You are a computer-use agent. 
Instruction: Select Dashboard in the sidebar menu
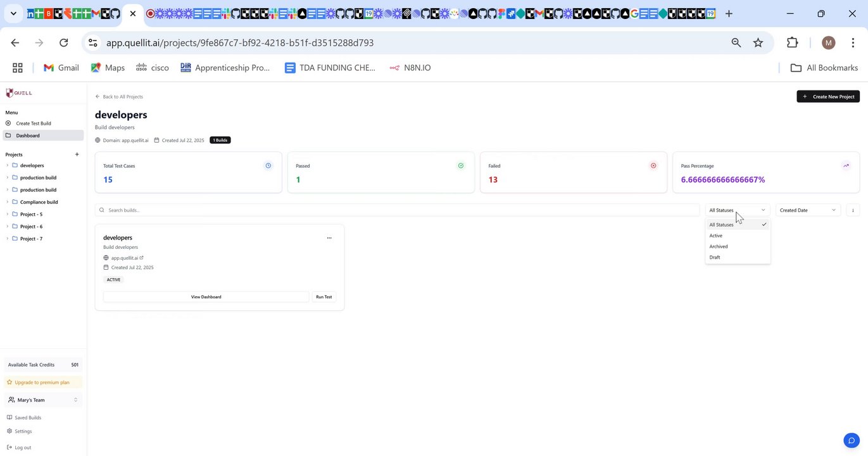pyautogui.click(x=43, y=136)
